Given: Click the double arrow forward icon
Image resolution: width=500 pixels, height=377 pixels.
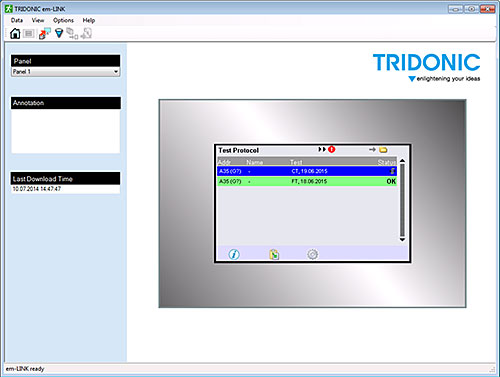Looking at the screenshot, I should tap(322, 149).
